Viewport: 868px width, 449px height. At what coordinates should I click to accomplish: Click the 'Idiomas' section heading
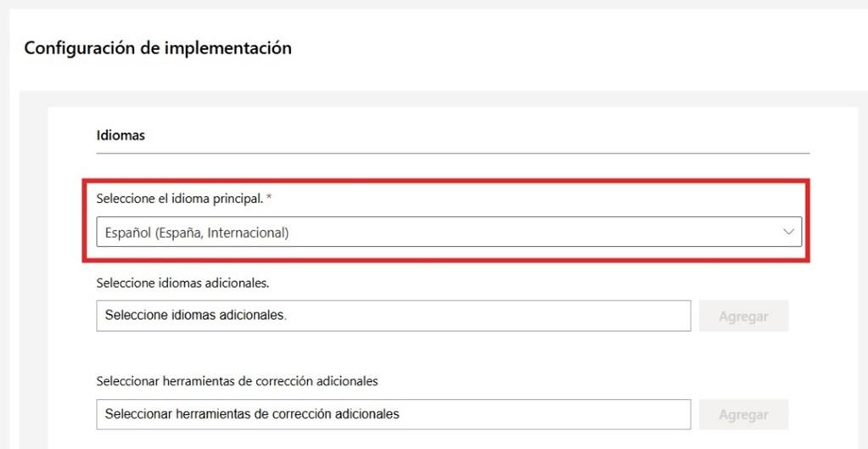click(120, 136)
